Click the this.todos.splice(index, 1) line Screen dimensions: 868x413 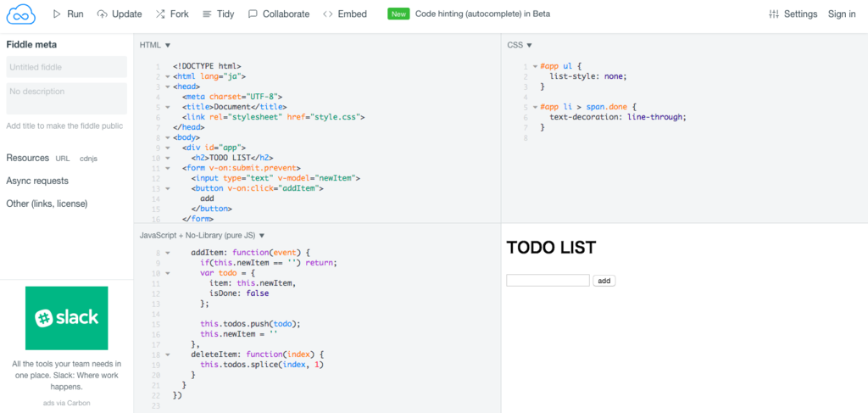(x=262, y=365)
